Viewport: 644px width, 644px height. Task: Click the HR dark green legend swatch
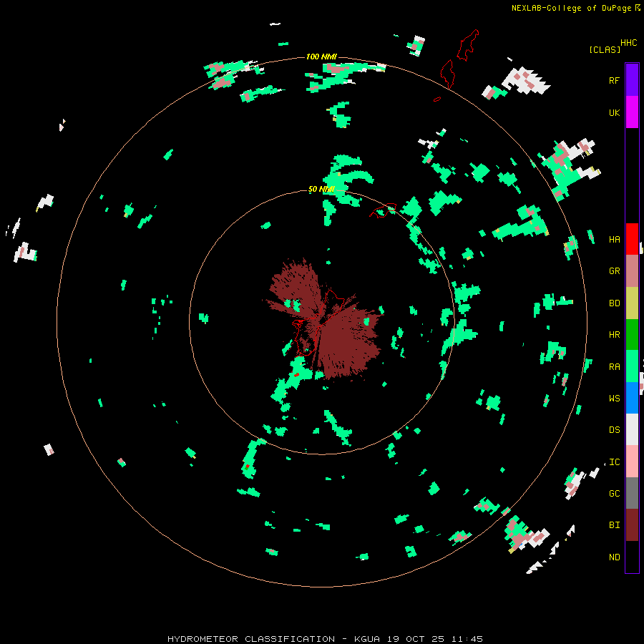click(632, 334)
